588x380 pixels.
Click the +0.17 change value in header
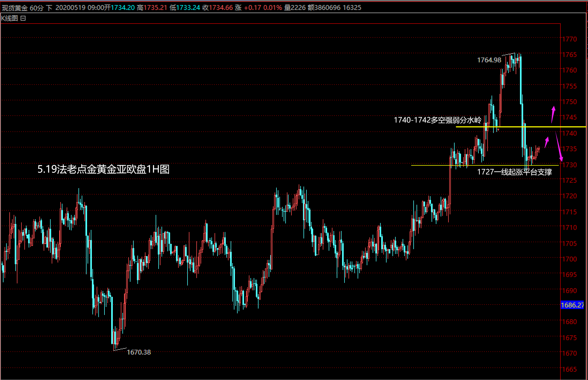click(x=252, y=8)
